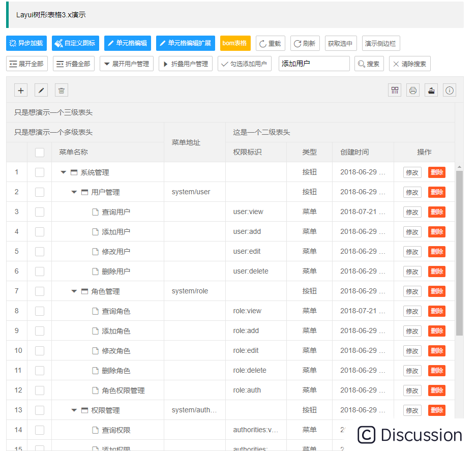Image resolution: width=476 pixels, height=451 pixels.
Task: Click 折叠全部 to collapse all rows
Action: pos(73,64)
